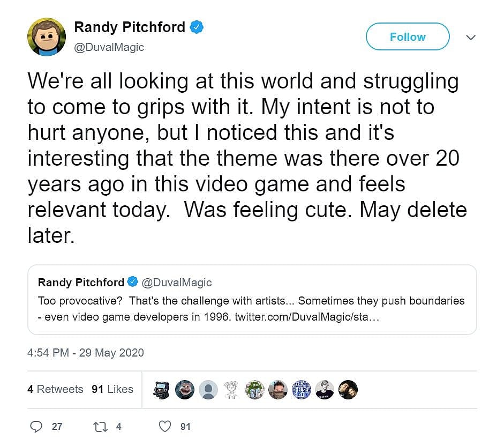
Task: View the 4 Retweets list
Action: 55,389
